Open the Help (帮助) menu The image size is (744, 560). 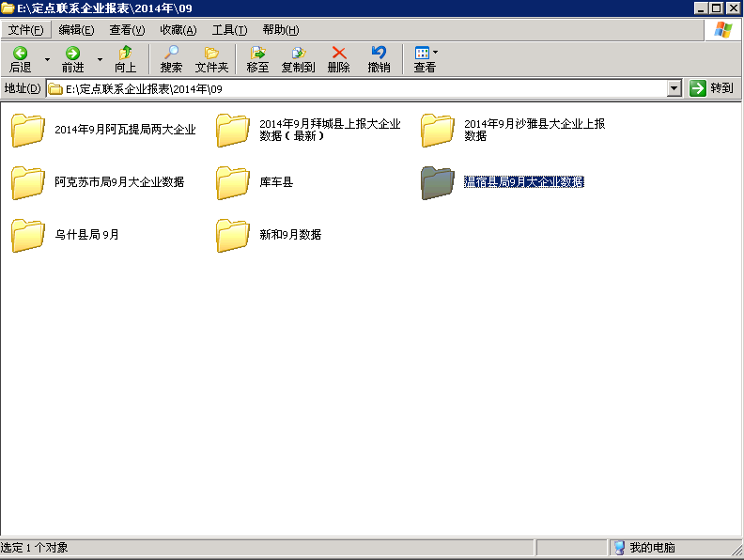click(x=281, y=30)
